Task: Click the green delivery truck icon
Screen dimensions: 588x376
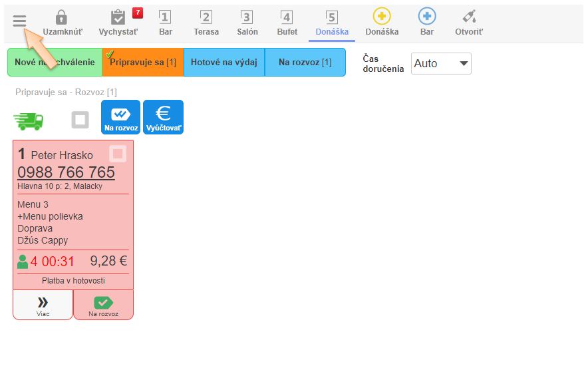Action: [29, 120]
